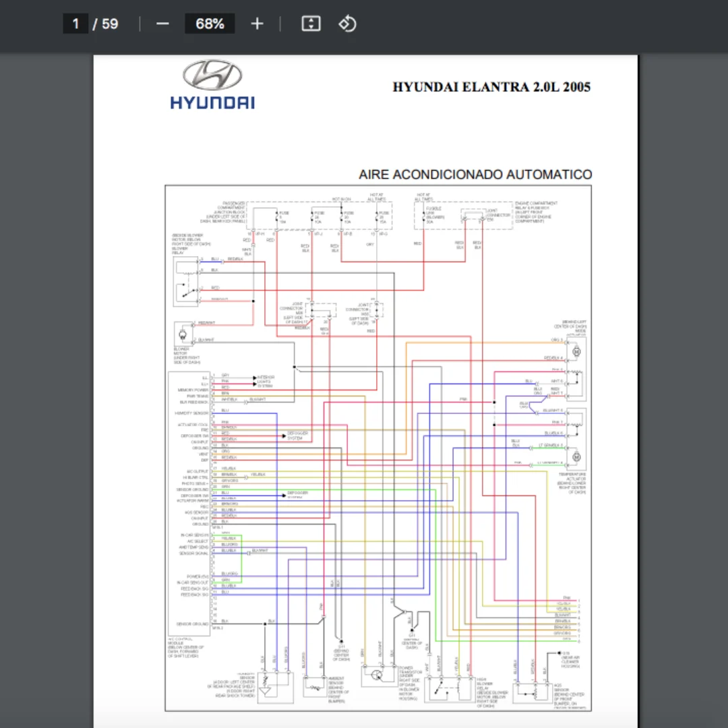This screenshot has height=728, width=728.
Task: Click the 'HYUNDAI ELANTRA 2.0L 2005' title text
Action: tap(491, 87)
